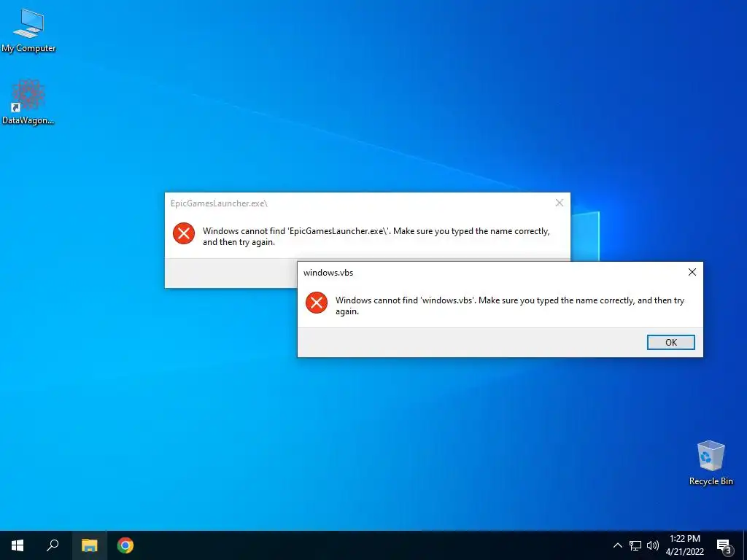
Task: Close the EpicGamesLauncher.exe error dialog
Action: pos(560,203)
